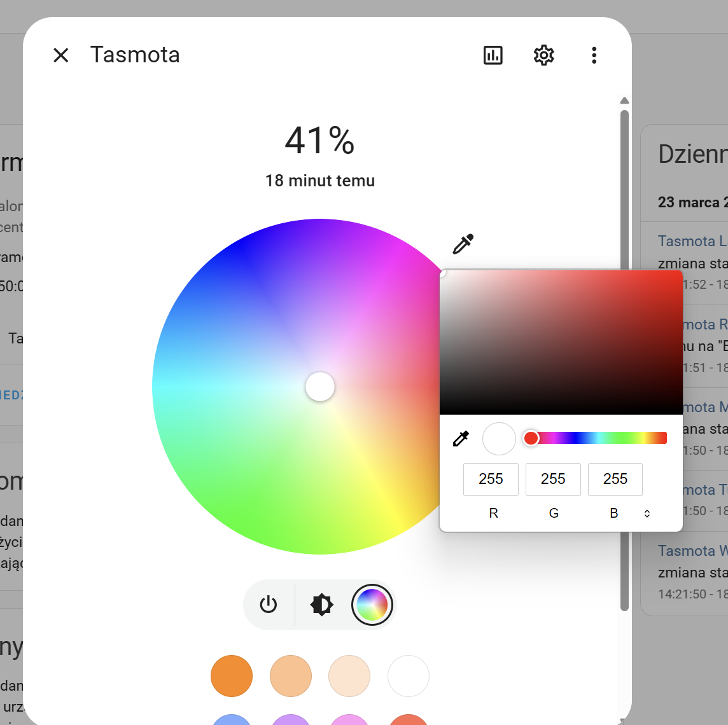Click the '18 minut temu' timestamp
Screen dimensions: 728x725
[x=320, y=181]
